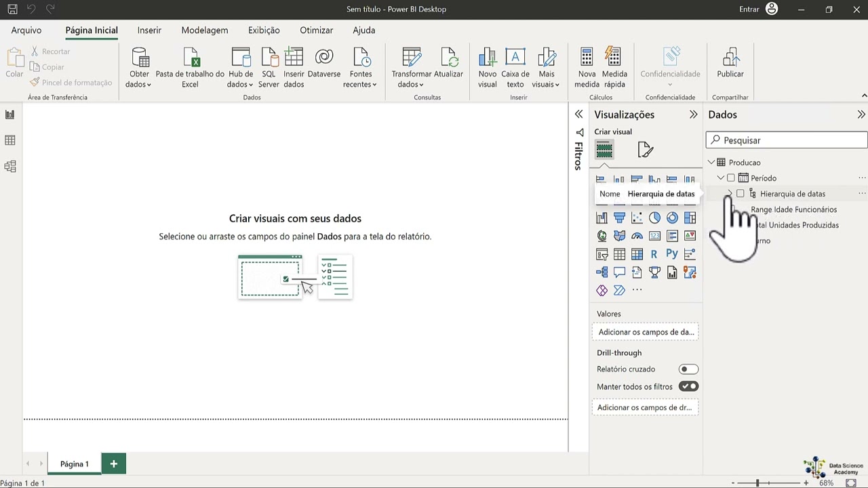
Task: Select the Pie chart visual
Action: point(654,218)
